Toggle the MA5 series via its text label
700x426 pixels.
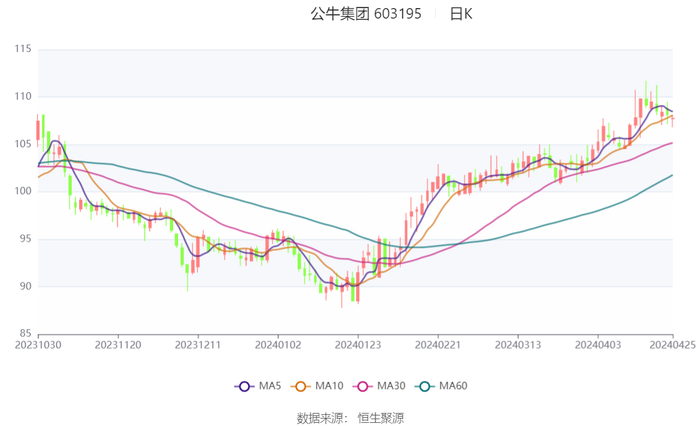click(270, 386)
